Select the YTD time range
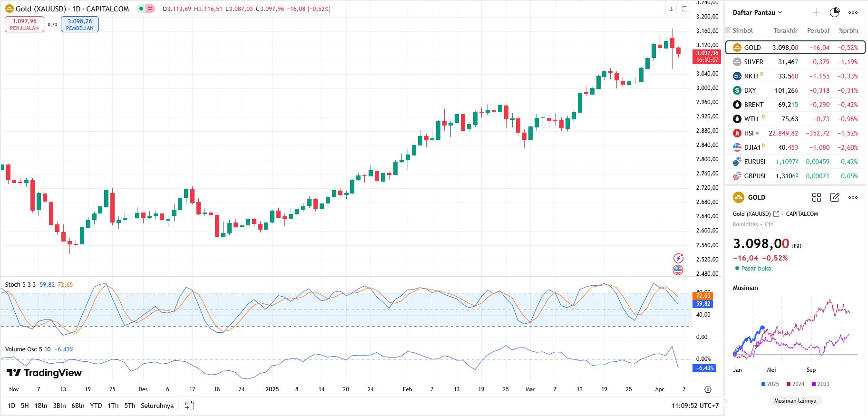 (96, 406)
